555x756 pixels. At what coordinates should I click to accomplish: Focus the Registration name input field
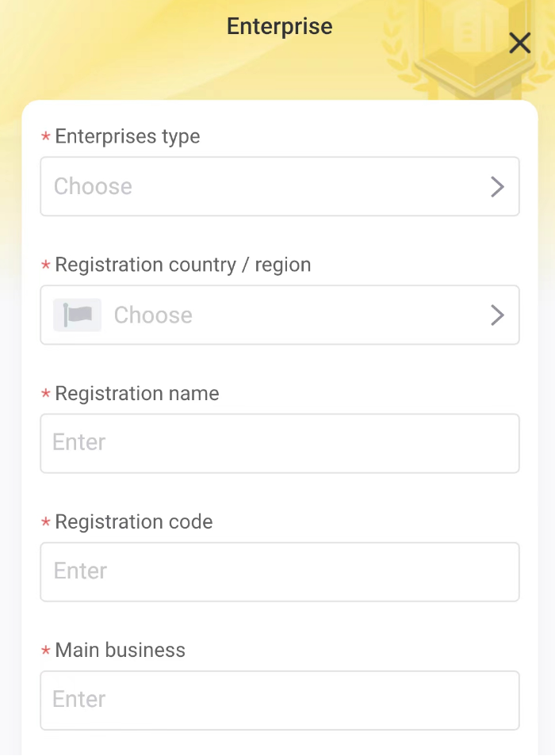(x=279, y=443)
